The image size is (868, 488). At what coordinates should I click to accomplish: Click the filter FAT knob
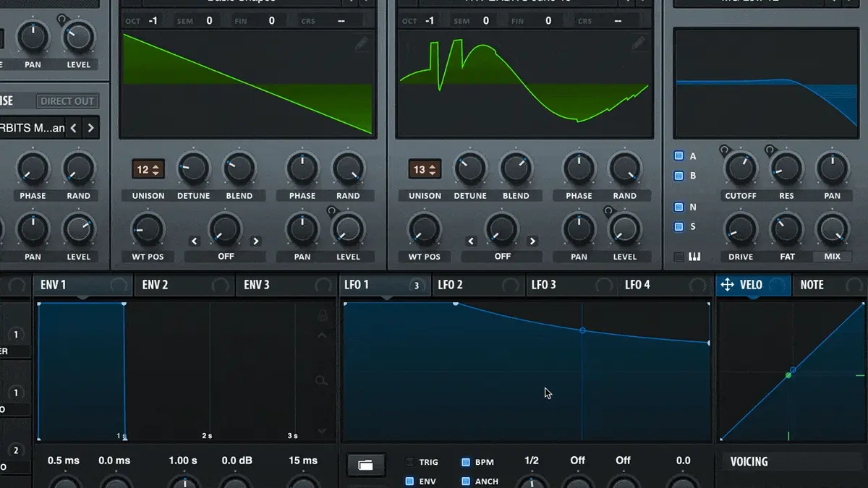pyautogui.click(x=786, y=228)
